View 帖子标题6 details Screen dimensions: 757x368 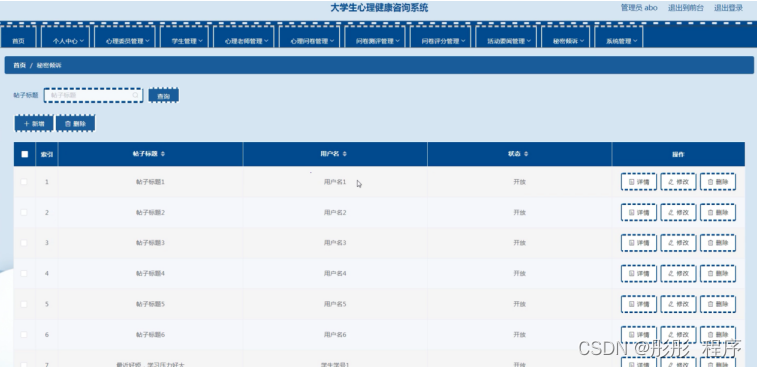[x=638, y=335]
